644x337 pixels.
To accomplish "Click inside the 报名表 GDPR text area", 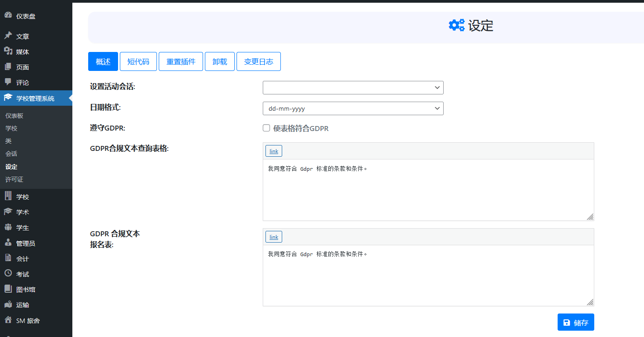I will click(428, 276).
